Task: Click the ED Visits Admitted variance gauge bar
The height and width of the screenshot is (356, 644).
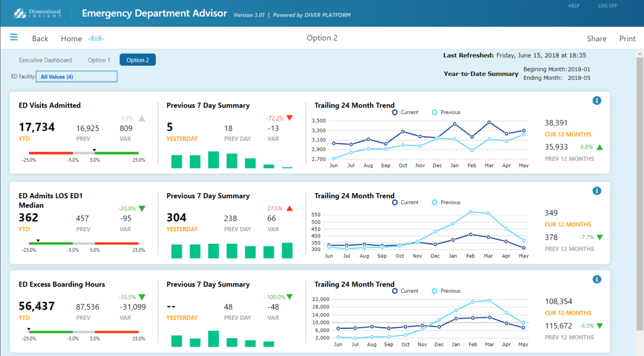Action: (84, 153)
